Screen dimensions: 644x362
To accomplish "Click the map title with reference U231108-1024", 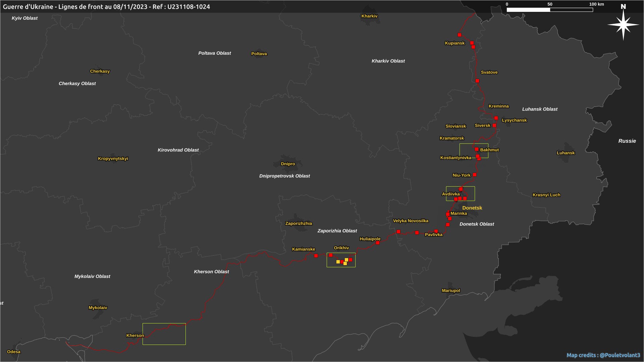I will click(x=106, y=7).
